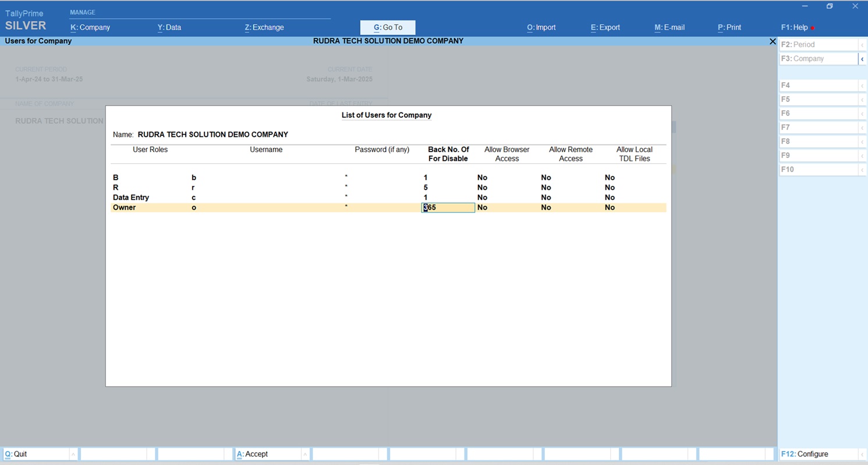Expand the F12: Configure arrow
868x465 pixels.
click(862, 454)
